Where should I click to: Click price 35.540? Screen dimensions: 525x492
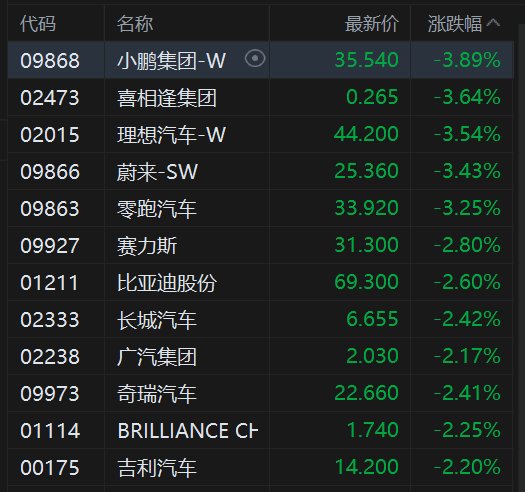tap(367, 60)
